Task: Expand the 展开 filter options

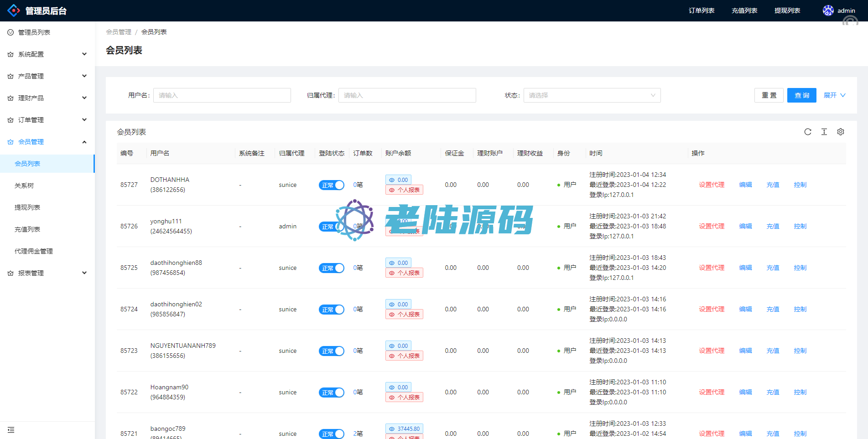Action: tap(834, 95)
